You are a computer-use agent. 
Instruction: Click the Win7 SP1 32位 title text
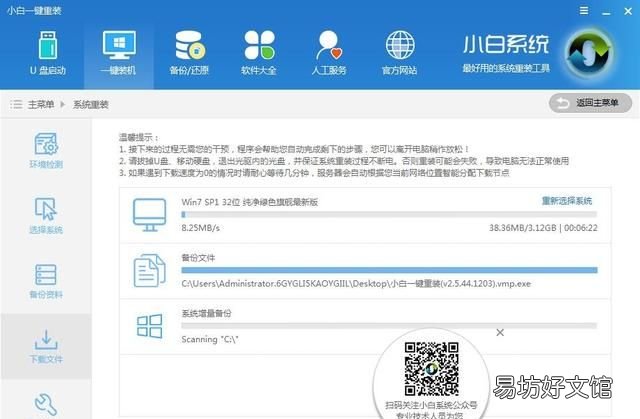click(x=249, y=202)
